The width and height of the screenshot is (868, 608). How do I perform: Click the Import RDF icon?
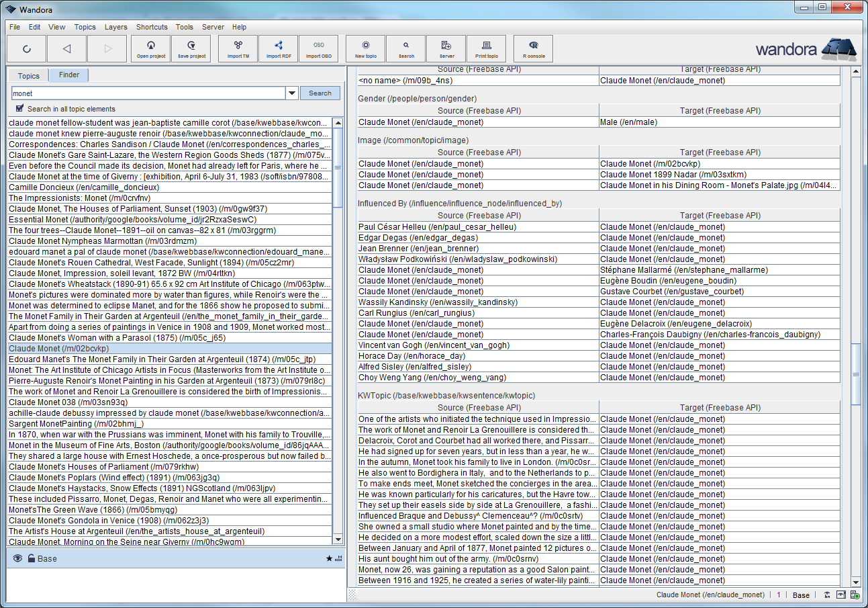(x=279, y=48)
